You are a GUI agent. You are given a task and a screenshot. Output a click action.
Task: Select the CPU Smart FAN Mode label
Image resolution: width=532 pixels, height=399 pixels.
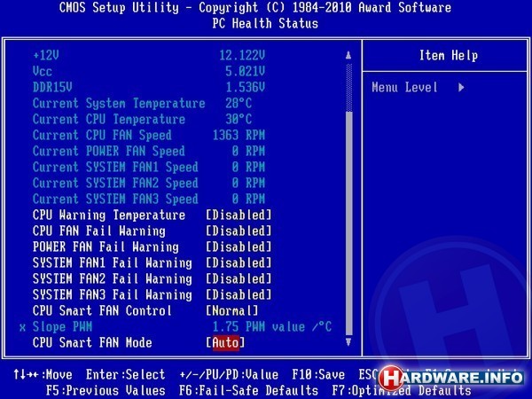pyautogui.click(x=92, y=342)
